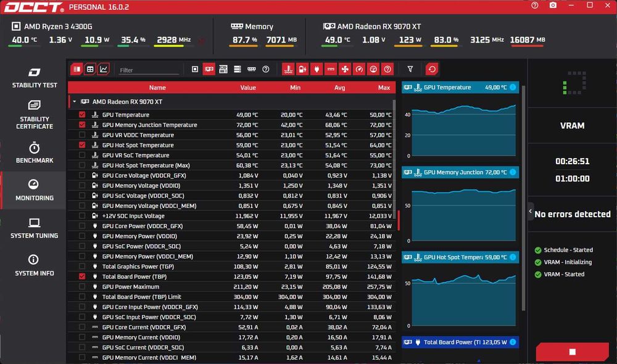617x364 pixels.
Task: Open the System Info section
Action: (34, 266)
